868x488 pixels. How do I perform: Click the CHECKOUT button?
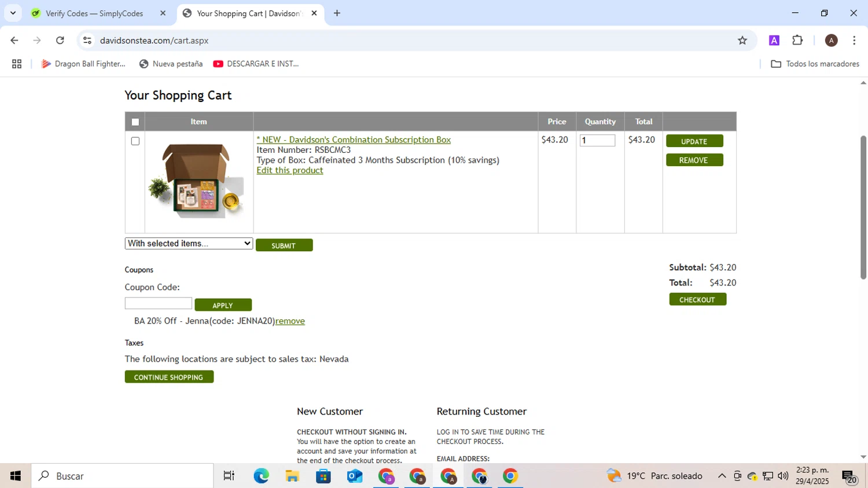coord(698,299)
